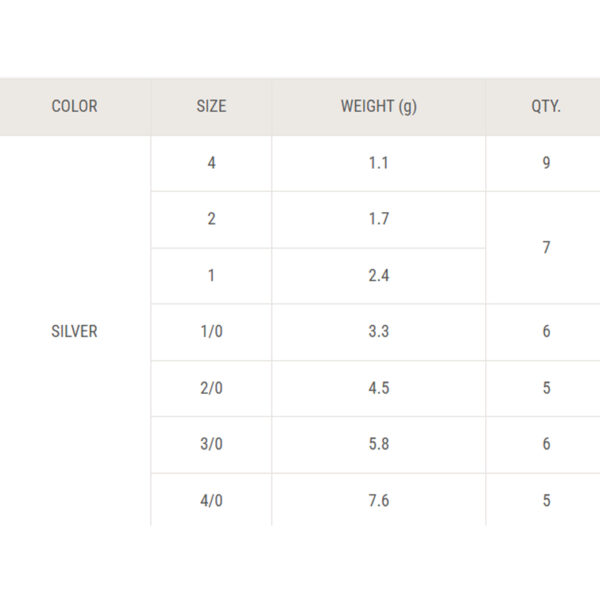Viewport: 600px width, 600px height.
Task: Click the quantity 9 cell
Action: (x=543, y=163)
